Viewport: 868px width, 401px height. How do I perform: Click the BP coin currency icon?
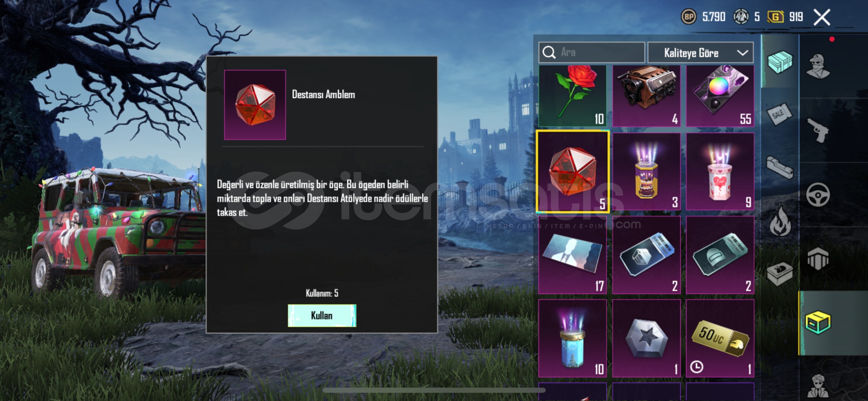click(x=689, y=17)
